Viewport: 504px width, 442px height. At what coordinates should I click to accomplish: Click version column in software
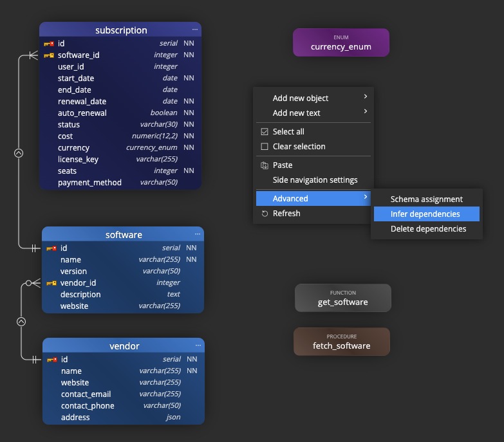[x=123, y=272]
